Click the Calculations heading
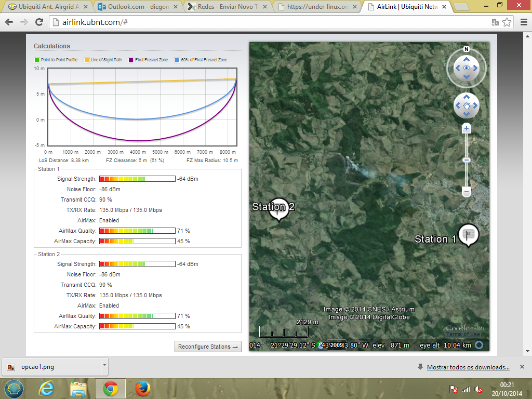532x399 pixels. coord(51,46)
